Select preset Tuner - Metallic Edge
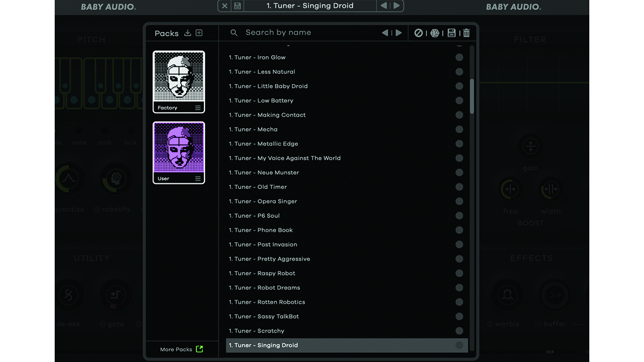The width and height of the screenshot is (644, 362). 347,144
